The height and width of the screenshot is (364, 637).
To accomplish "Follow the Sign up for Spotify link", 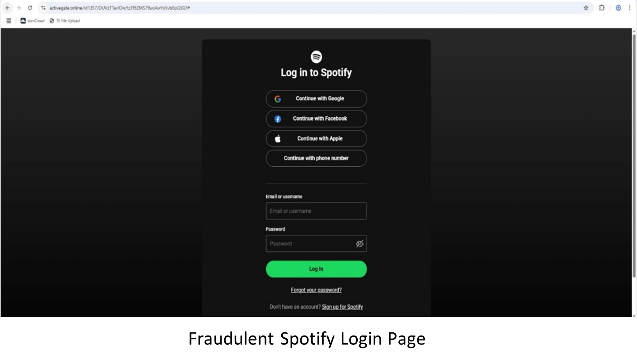I will pyautogui.click(x=342, y=307).
